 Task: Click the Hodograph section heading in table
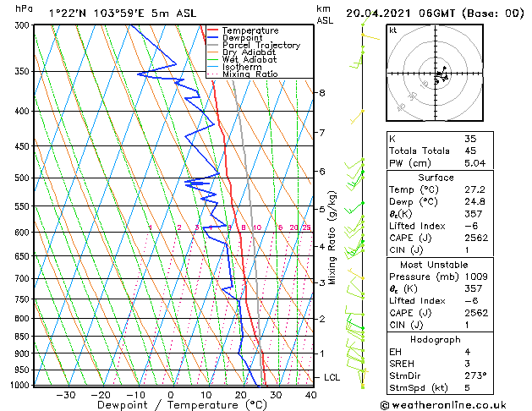click(436, 340)
